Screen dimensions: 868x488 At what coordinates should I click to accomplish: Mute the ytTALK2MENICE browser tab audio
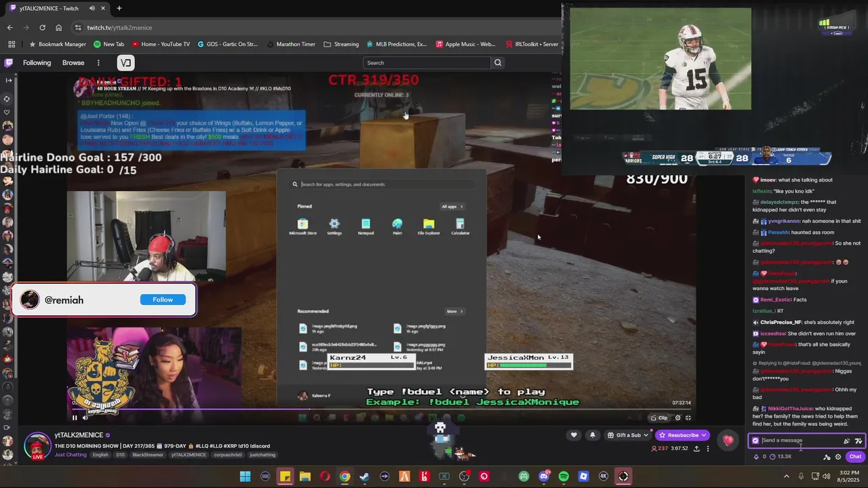pos(92,8)
